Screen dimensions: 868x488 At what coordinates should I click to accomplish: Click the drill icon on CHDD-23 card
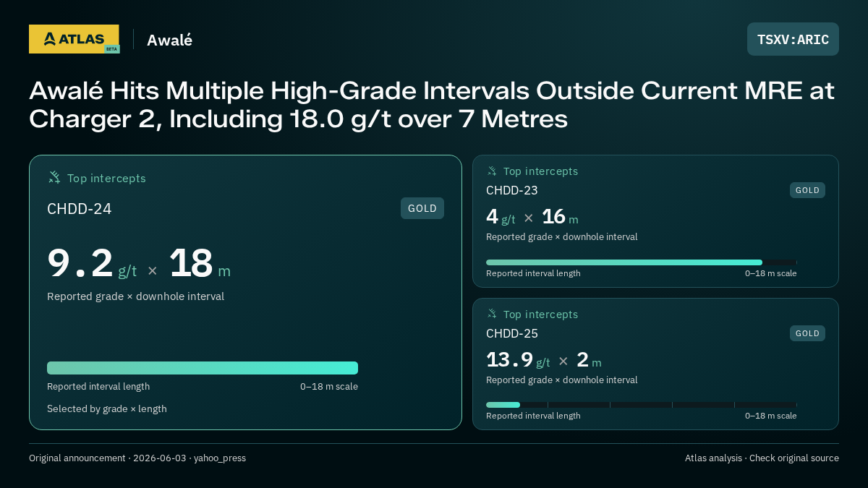492,171
